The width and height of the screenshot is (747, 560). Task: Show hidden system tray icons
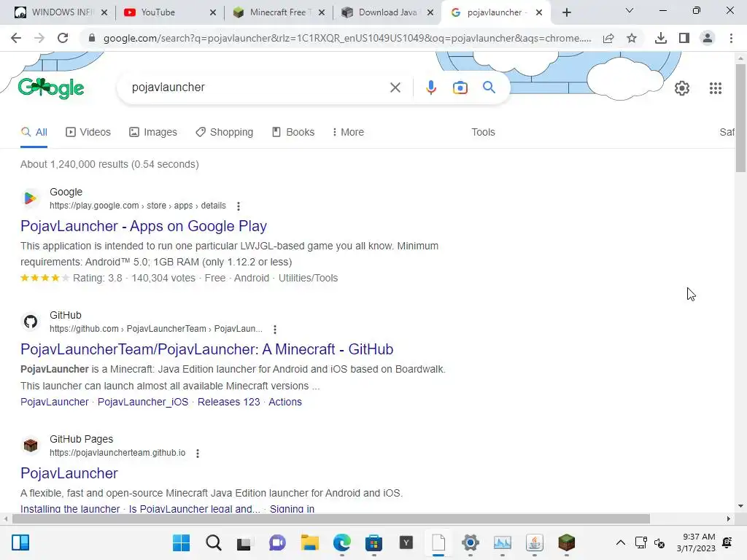click(620, 542)
